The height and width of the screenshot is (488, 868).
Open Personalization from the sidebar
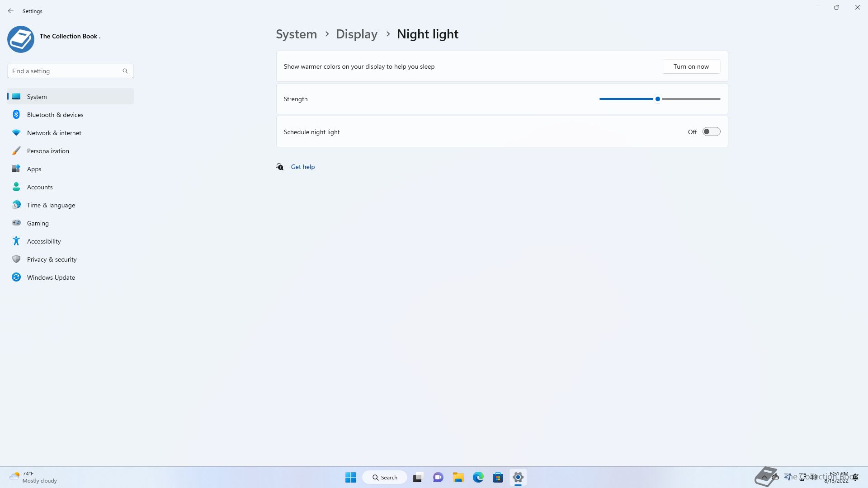pyautogui.click(x=48, y=151)
